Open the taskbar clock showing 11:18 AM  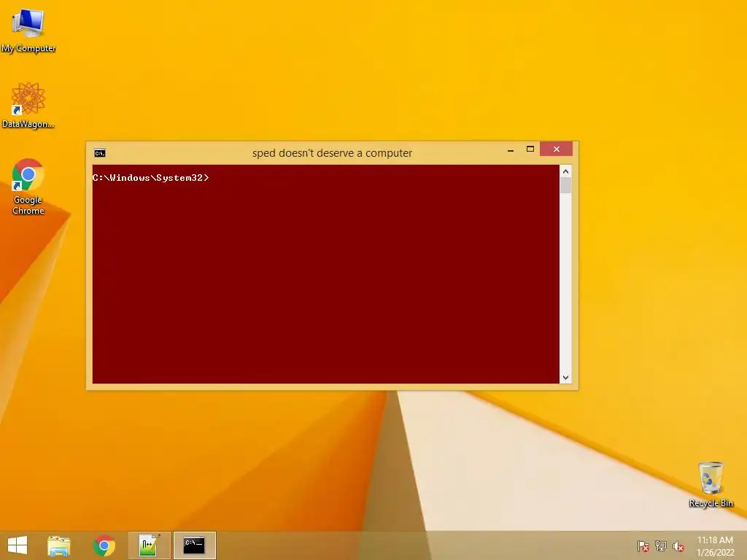pyautogui.click(x=715, y=546)
